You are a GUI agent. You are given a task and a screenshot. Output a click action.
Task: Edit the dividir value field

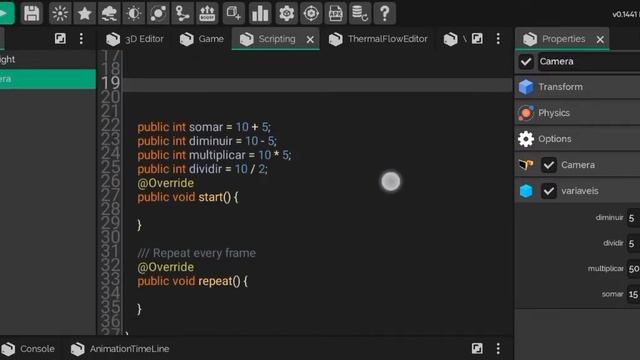(633, 244)
